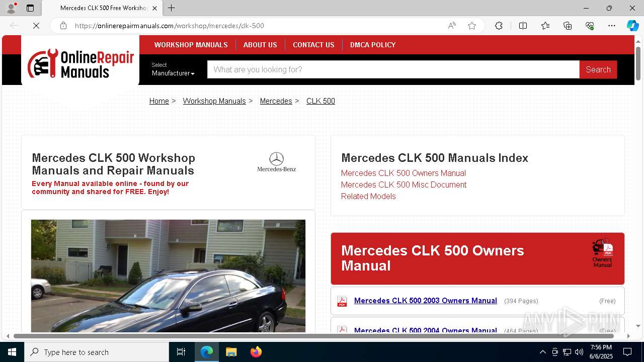Open the Windows Start menu
This screenshot has width=644, height=362.
point(12,352)
